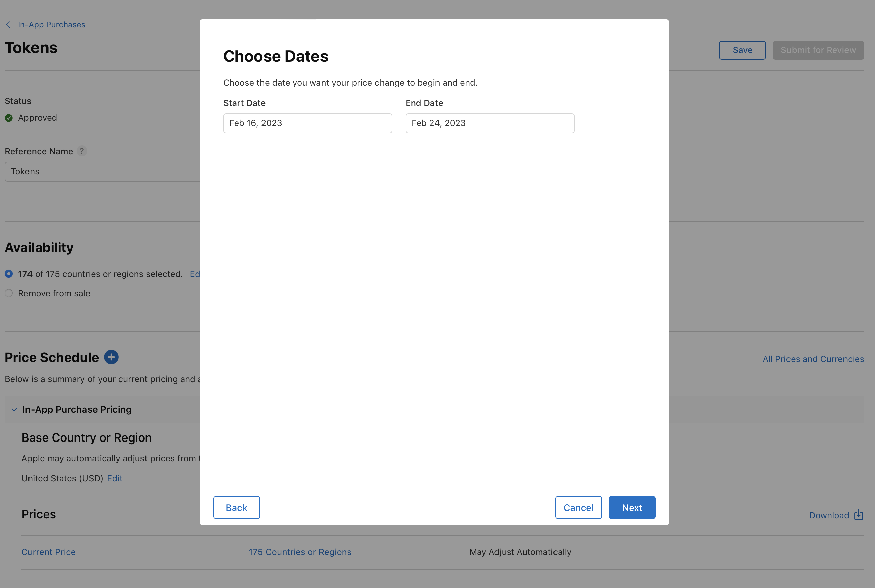Click the Reference Name help icon
Screen dimensions: 875x588
(x=82, y=151)
